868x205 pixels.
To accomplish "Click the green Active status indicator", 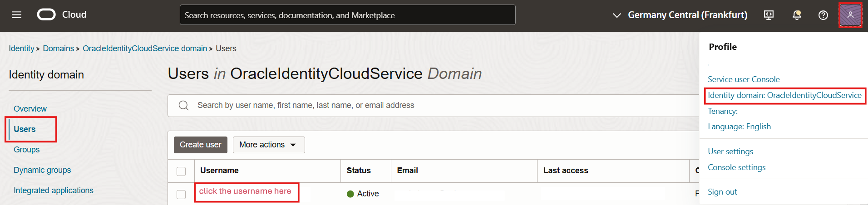I will click(350, 194).
